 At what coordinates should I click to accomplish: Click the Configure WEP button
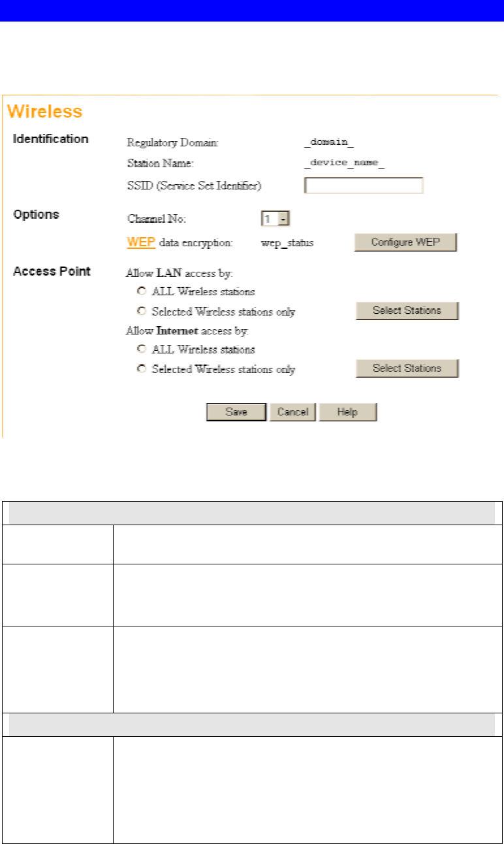click(x=405, y=242)
